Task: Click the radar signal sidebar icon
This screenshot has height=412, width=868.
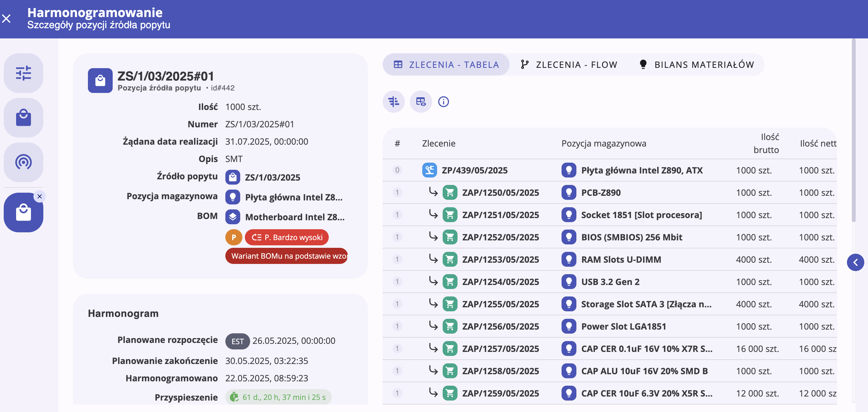Action: 23,162
